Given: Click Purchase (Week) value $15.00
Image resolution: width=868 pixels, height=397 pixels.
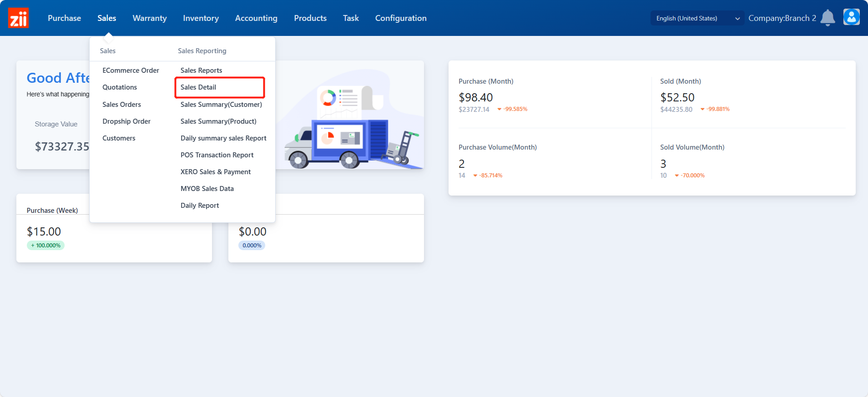Looking at the screenshot, I should coord(44,231).
